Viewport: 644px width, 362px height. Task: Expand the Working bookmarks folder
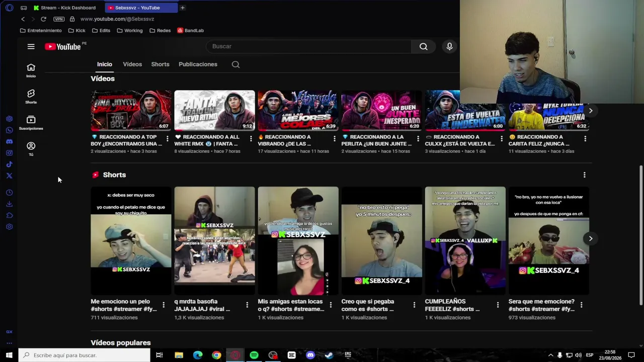pyautogui.click(x=130, y=31)
